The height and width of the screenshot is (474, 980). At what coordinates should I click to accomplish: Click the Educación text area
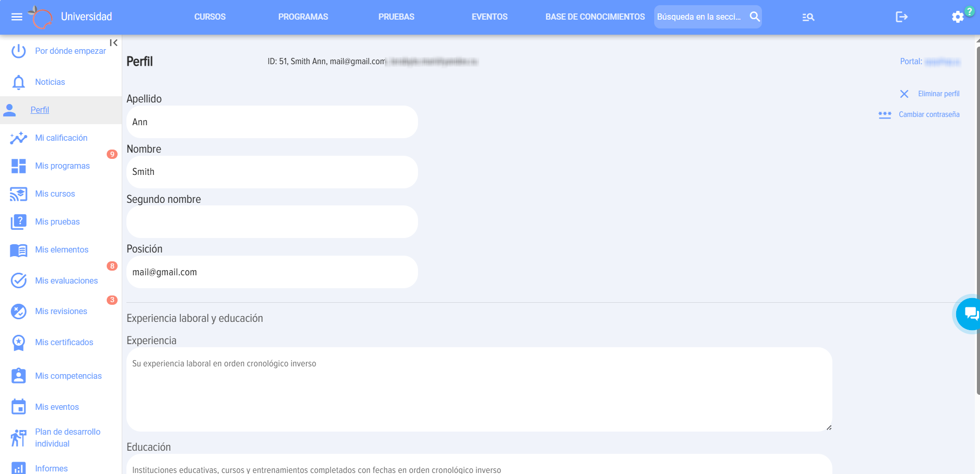pos(479,464)
